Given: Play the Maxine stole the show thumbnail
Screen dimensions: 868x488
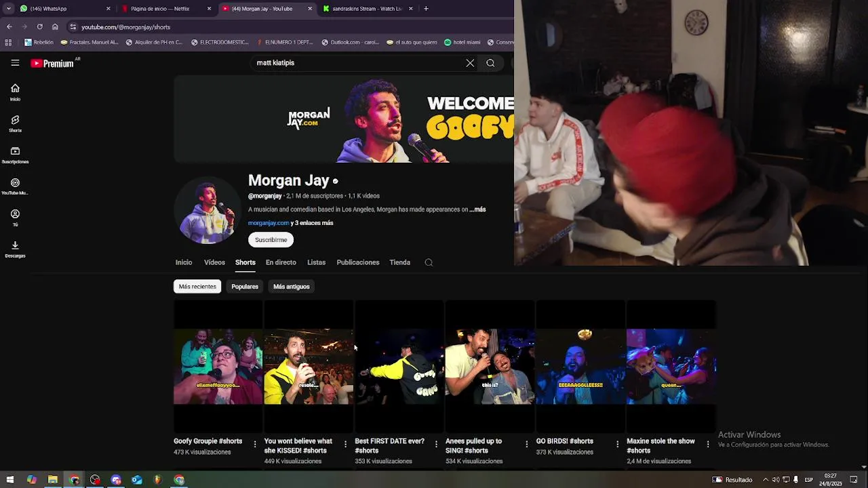Looking at the screenshot, I should 671,366.
